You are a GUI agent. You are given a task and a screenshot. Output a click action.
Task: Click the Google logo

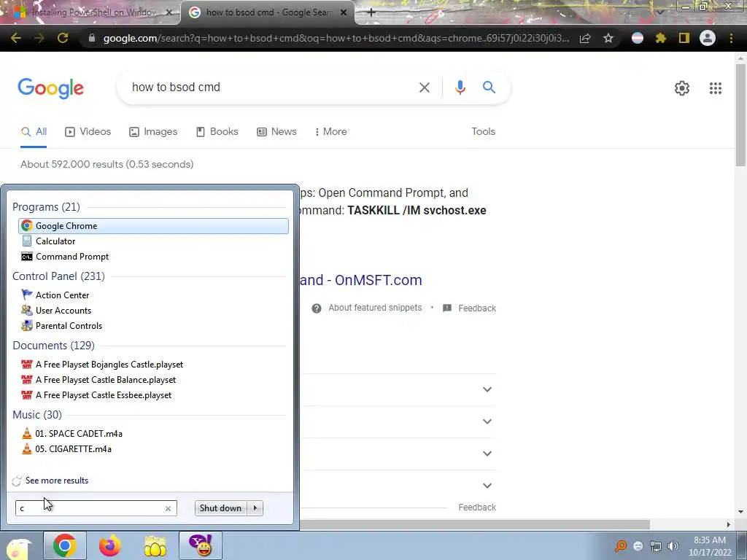coord(50,88)
